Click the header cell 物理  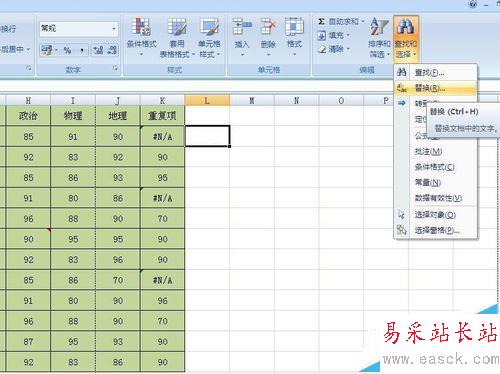[x=73, y=116]
